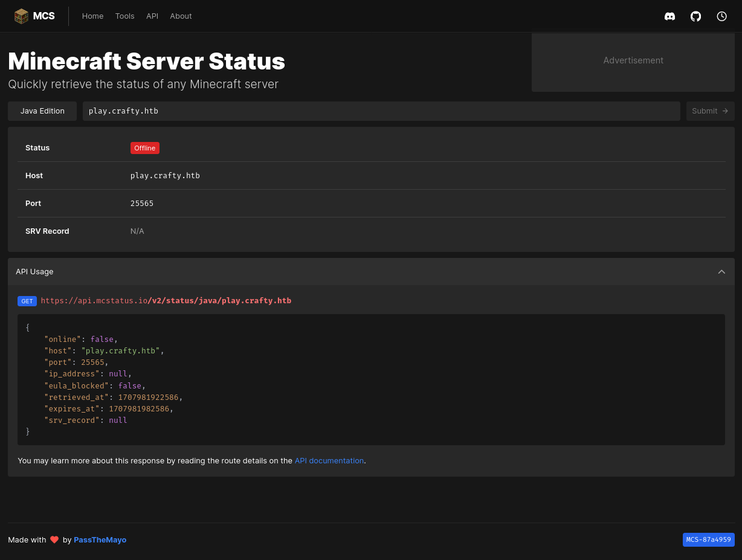Click the API Usage header label

34,272
